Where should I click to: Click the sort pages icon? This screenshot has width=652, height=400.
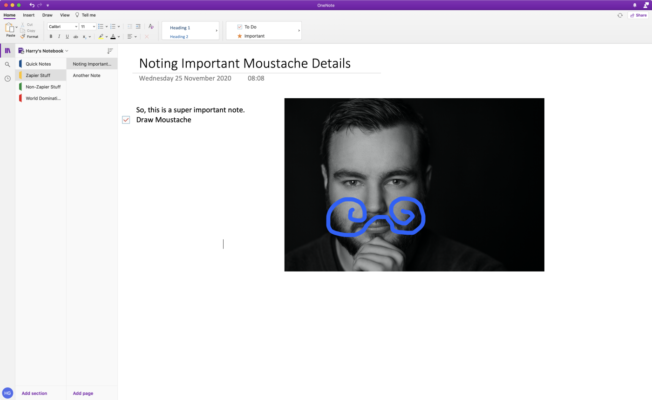[x=110, y=51]
